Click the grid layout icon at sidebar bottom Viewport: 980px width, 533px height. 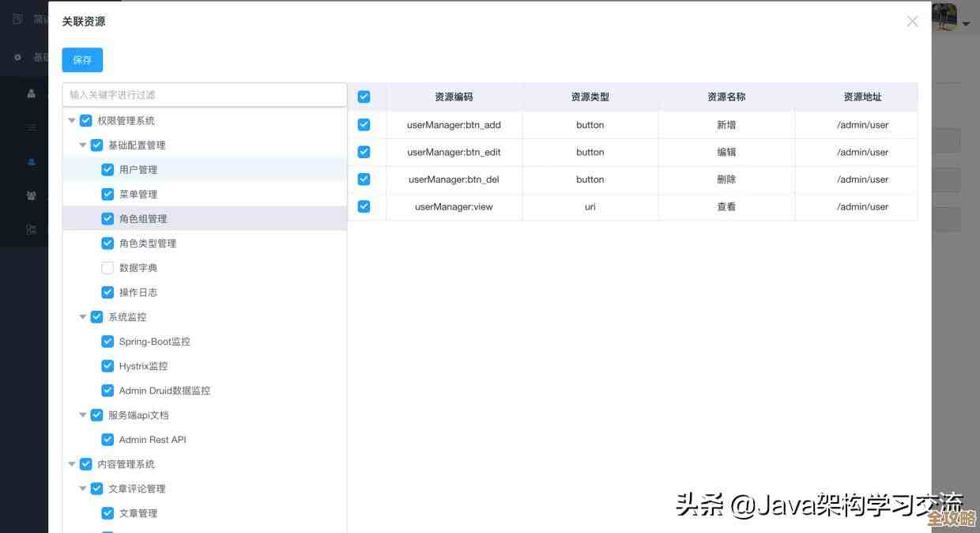coord(30,230)
